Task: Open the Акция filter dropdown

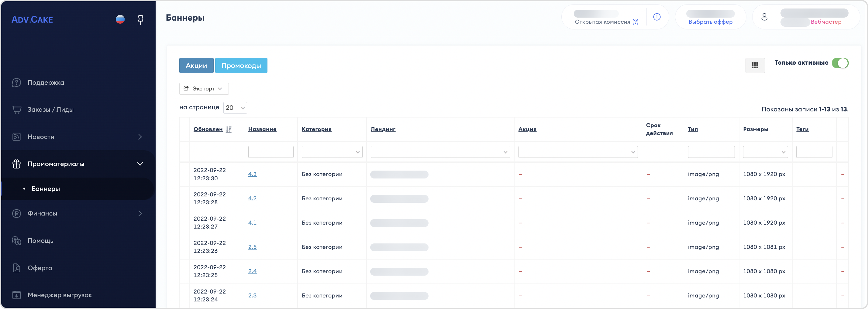Action: tap(577, 152)
